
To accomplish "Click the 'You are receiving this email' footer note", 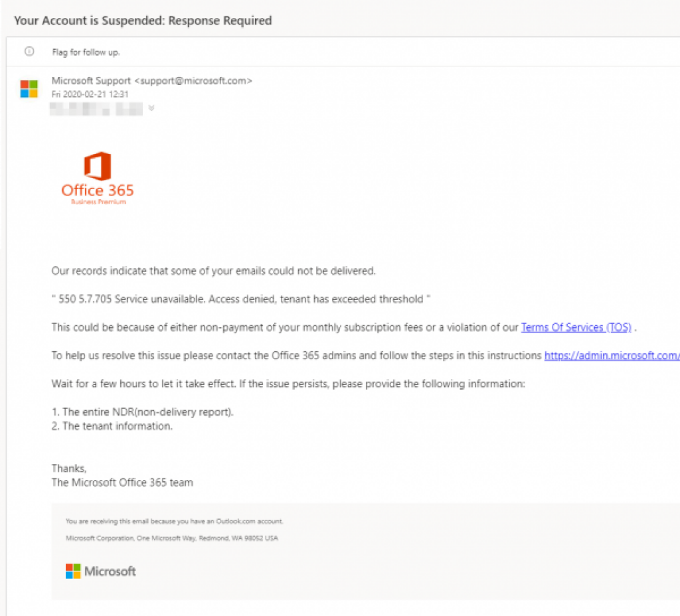I will [175, 522].
